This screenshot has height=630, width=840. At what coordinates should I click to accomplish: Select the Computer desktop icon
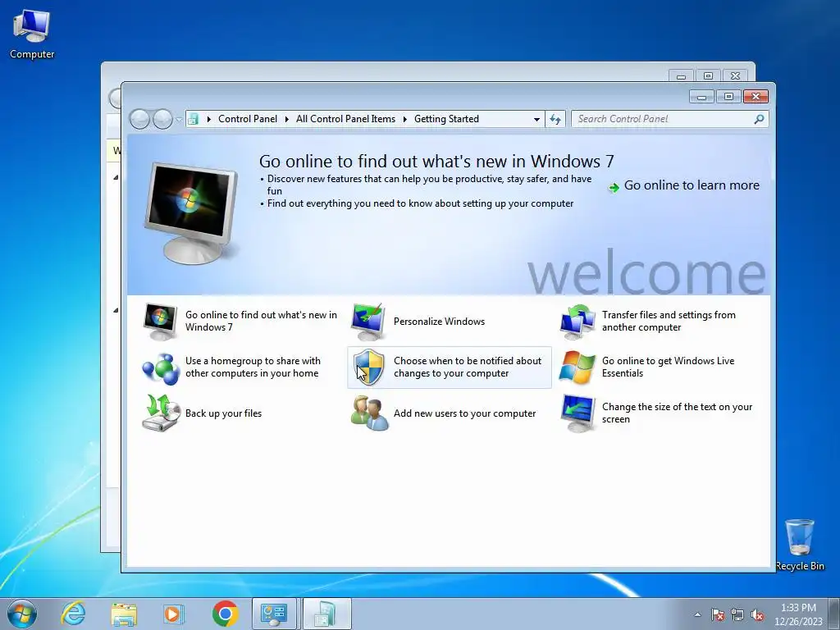tap(32, 34)
